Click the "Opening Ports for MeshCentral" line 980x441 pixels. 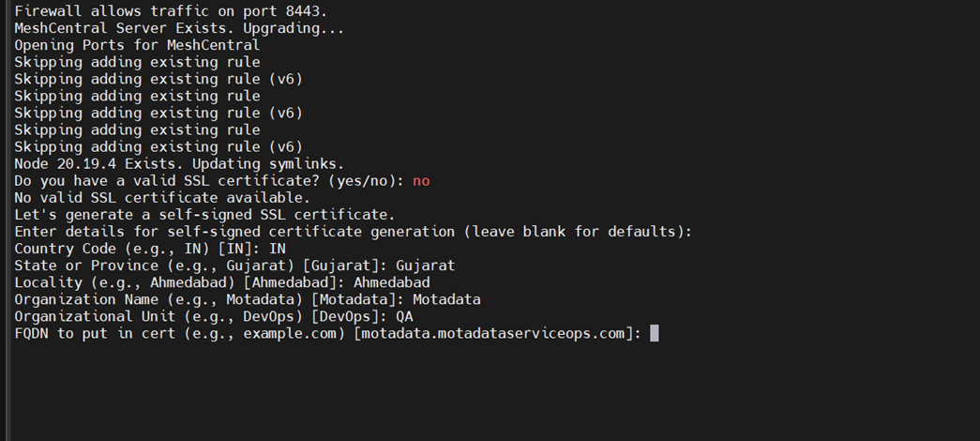(137, 45)
